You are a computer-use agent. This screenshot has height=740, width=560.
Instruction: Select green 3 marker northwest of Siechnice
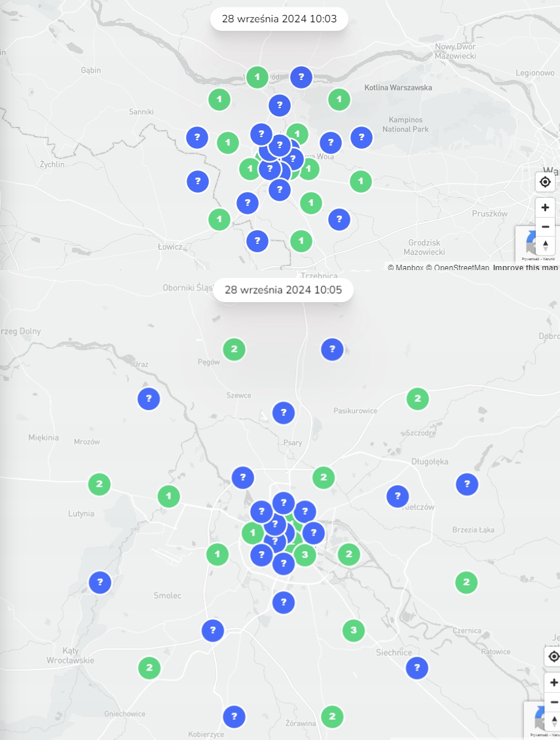(x=354, y=630)
